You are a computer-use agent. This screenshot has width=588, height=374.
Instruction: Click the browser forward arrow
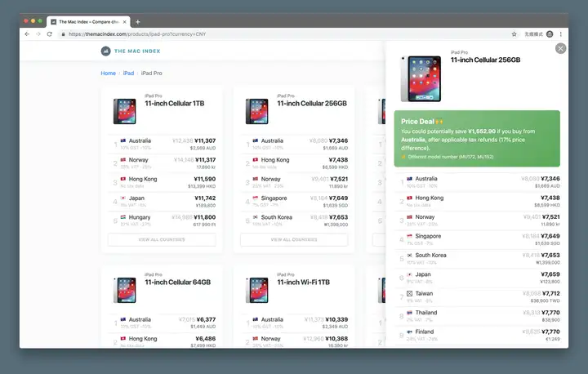38,34
